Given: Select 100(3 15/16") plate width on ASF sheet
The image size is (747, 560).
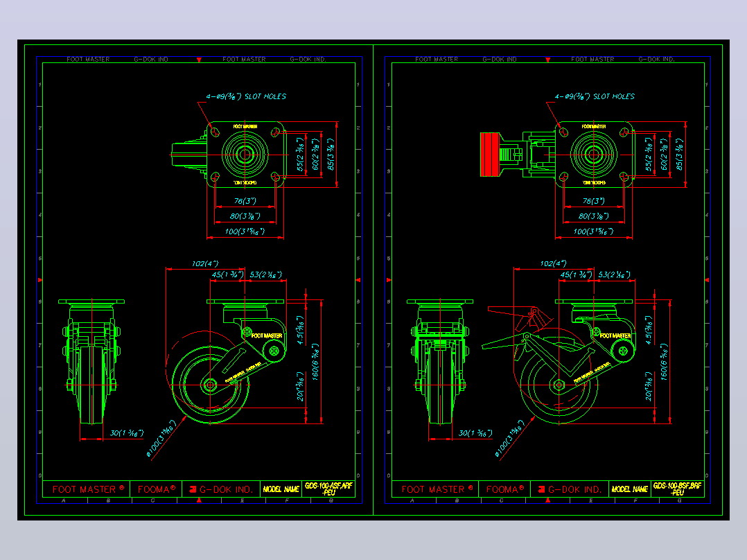Looking at the screenshot, I should tap(245, 231).
